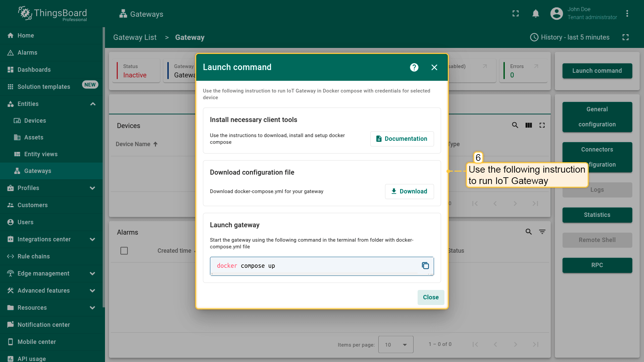Open the History time window selector
This screenshot has width=644, height=362.
[x=570, y=37]
